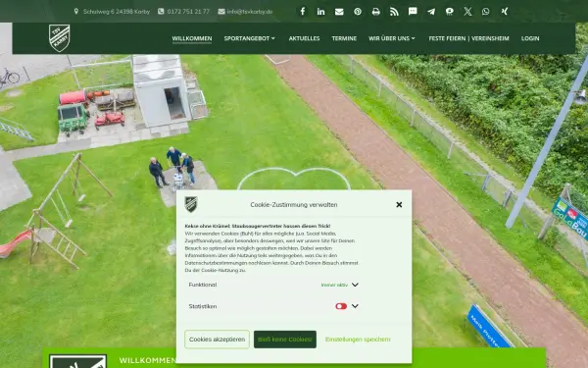
Task: Open the Wir über uns dropdown menu
Action: [391, 38]
